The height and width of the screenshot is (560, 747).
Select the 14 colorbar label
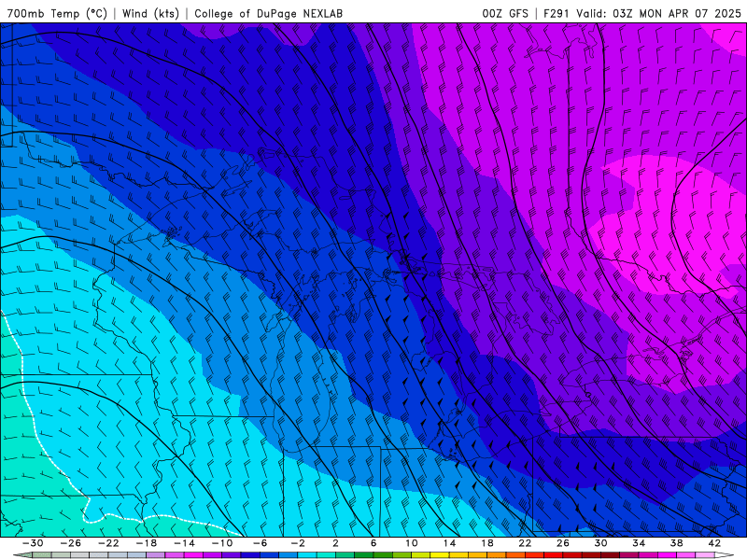pyautogui.click(x=449, y=543)
